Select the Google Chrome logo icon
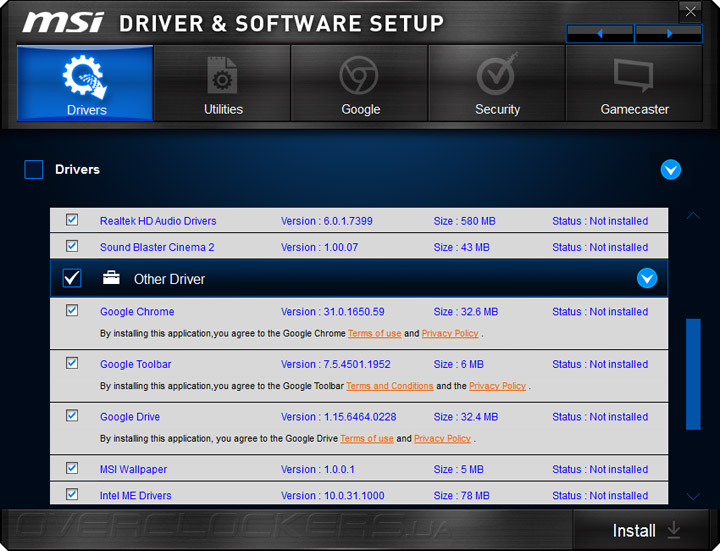The width and height of the screenshot is (720, 551). (x=360, y=76)
